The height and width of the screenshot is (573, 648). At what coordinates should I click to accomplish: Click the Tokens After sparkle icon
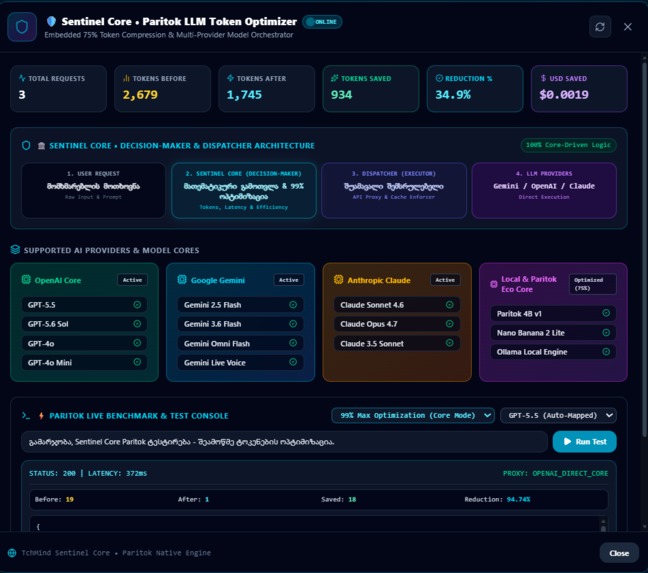(230, 78)
